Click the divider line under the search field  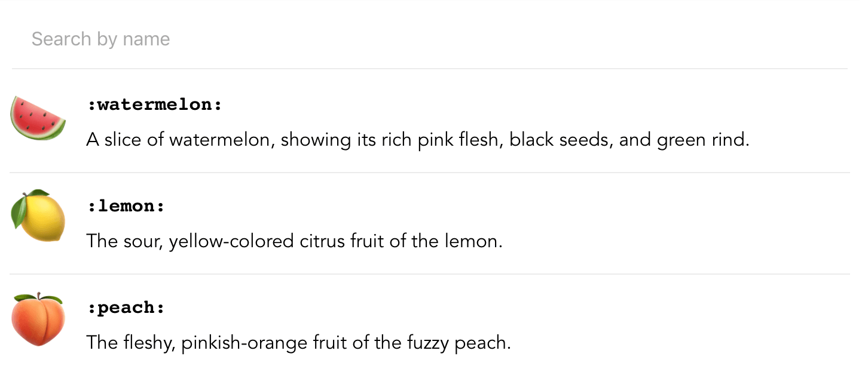pyautogui.click(x=429, y=69)
